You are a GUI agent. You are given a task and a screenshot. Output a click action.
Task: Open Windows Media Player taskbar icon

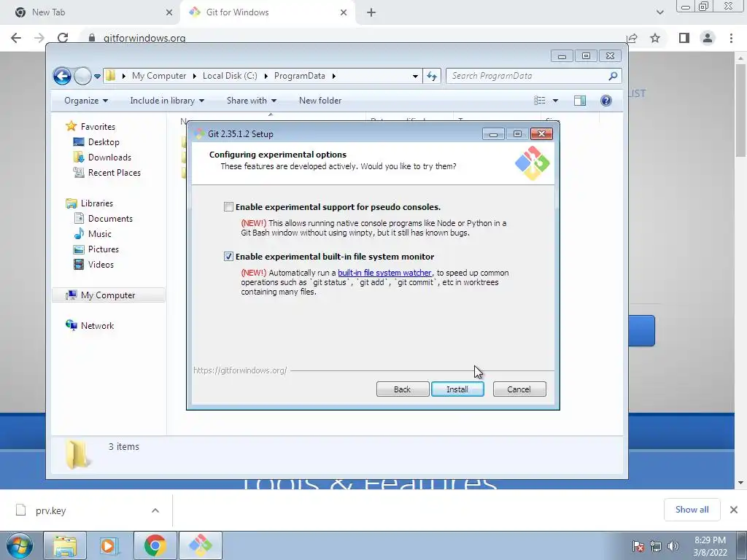click(x=108, y=545)
